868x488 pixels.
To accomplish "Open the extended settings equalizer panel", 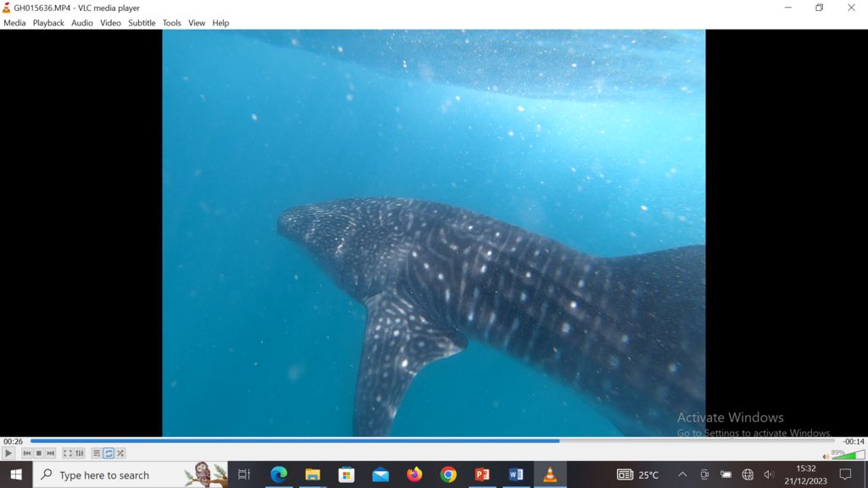I will pos(80,453).
